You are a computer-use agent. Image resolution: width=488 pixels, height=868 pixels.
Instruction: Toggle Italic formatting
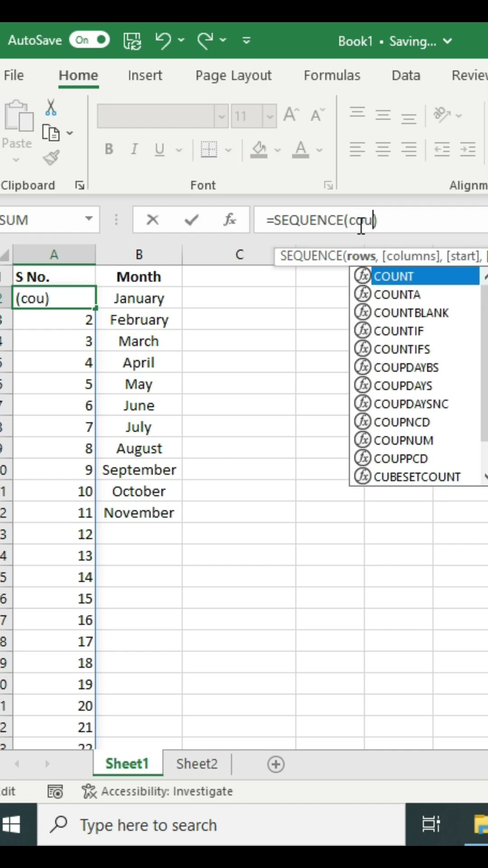pos(134,149)
